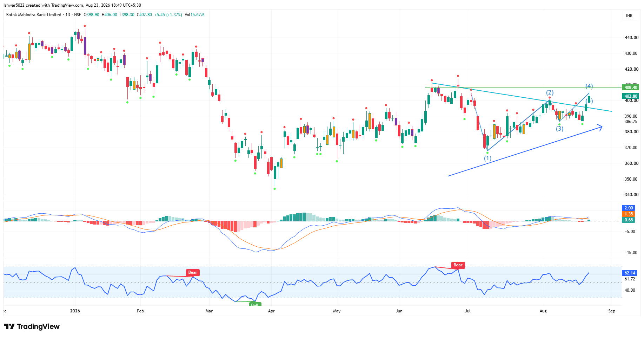
Task: Click the 61.72 RSI axis label
Action: point(630,279)
